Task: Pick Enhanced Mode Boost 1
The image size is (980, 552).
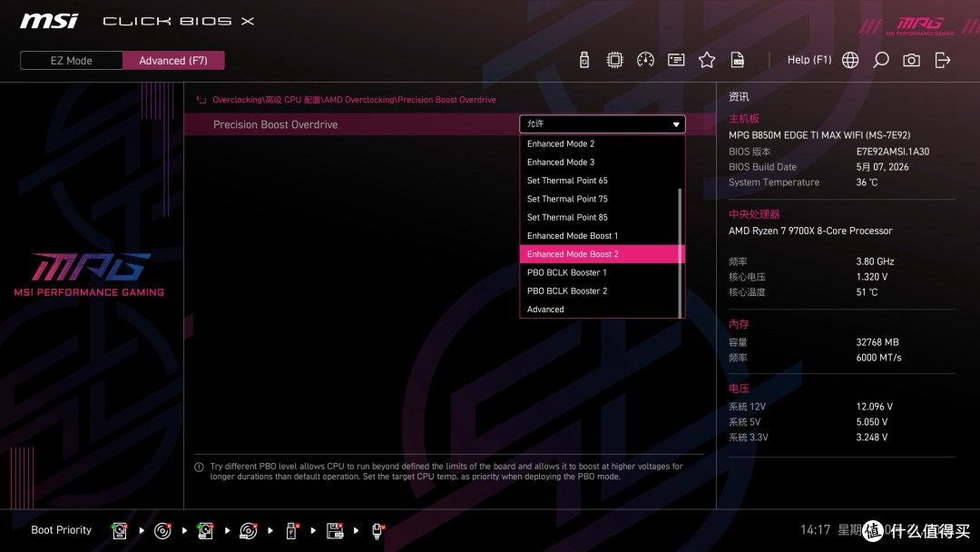Action: pyautogui.click(x=603, y=236)
